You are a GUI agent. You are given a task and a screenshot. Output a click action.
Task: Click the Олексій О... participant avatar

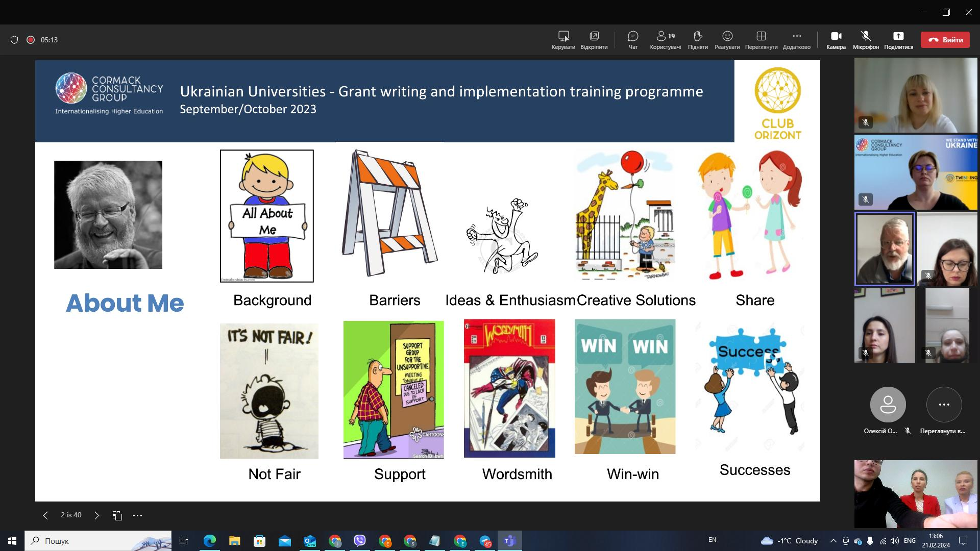888,405
